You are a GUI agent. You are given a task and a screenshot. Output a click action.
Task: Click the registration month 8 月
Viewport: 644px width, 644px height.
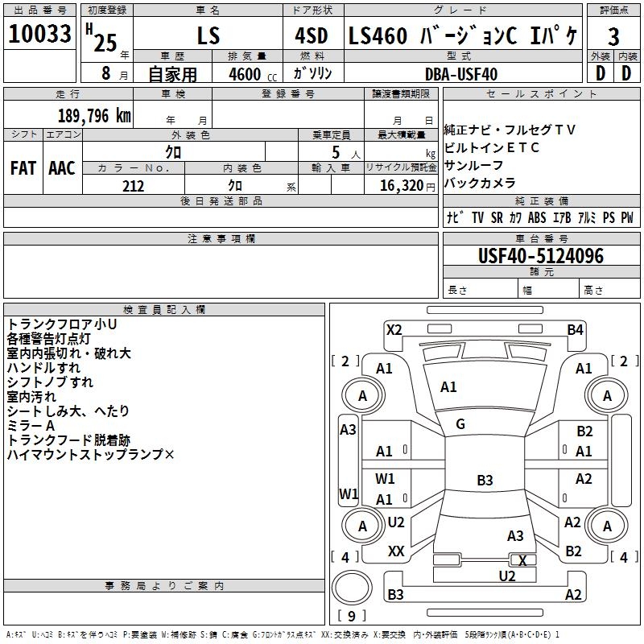(x=114, y=73)
